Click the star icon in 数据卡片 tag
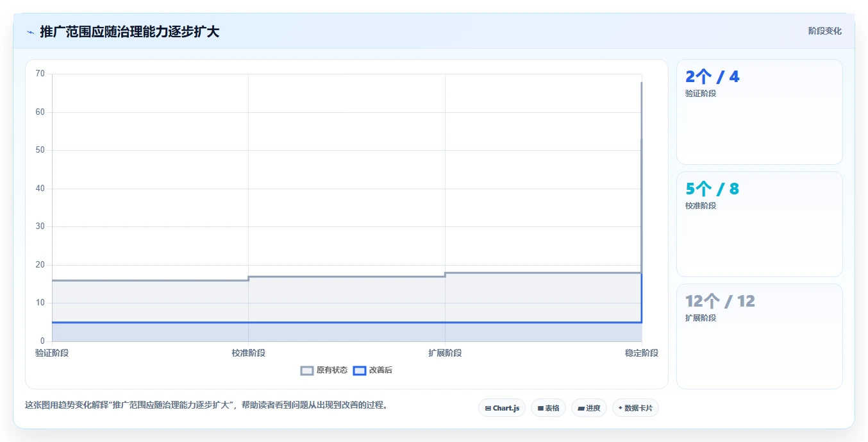The width and height of the screenshot is (868, 442). tap(621, 408)
